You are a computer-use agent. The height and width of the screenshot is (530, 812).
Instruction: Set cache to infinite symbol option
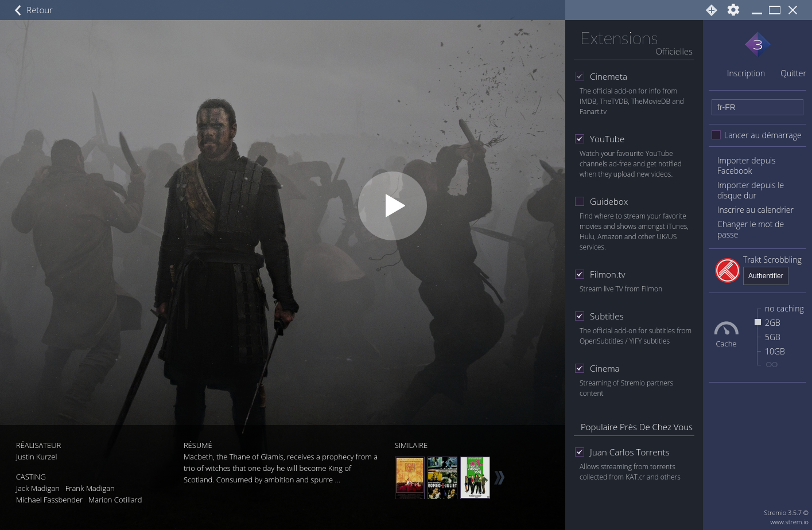coord(772,364)
